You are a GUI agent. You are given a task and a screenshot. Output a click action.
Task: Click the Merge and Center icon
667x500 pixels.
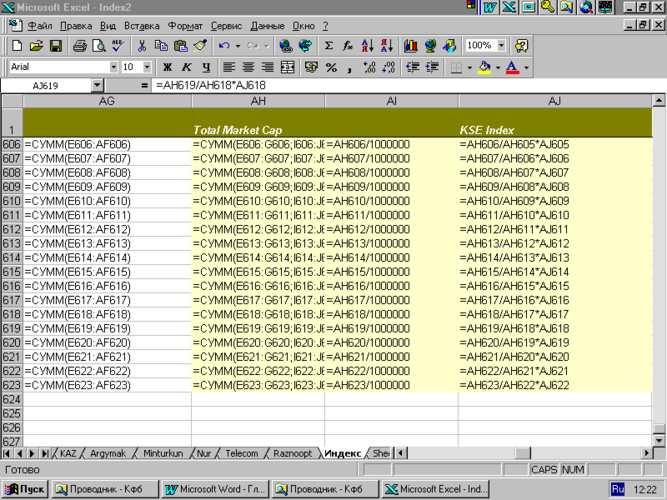coord(288,67)
